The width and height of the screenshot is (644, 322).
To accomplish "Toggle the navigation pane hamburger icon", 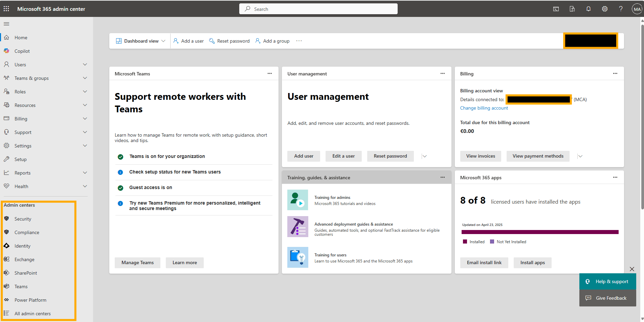I will [x=6, y=23].
